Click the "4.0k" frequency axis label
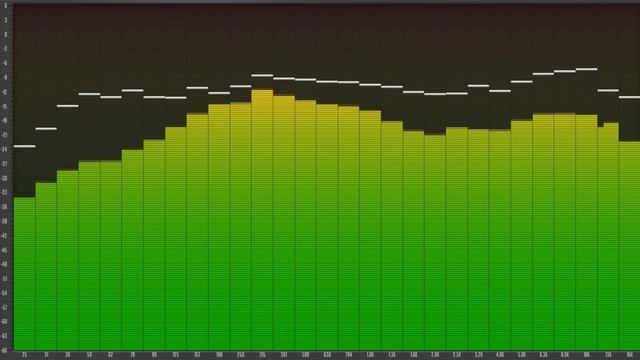The width and height of the screenshot is (640, 360). (x=500, y=356)
